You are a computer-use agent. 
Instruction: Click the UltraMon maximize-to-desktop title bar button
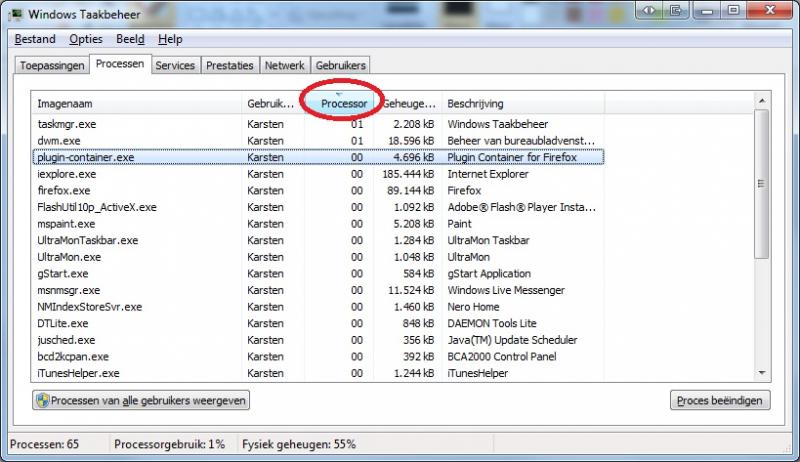click(676, 10)
